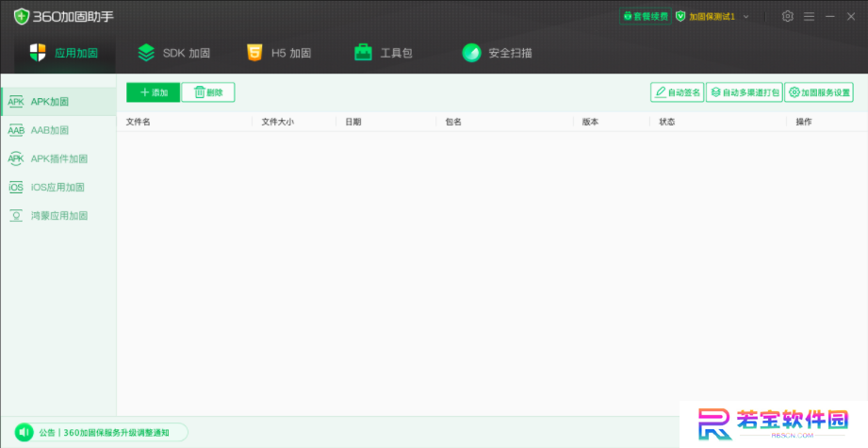Minimize the window
The image size is (868, 448).
[x=829, y=17]
